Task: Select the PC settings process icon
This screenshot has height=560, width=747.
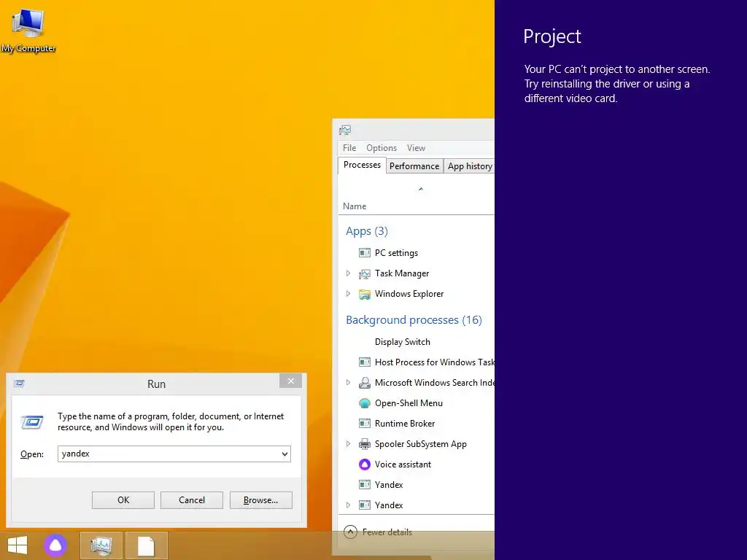Action: [365, 253]
